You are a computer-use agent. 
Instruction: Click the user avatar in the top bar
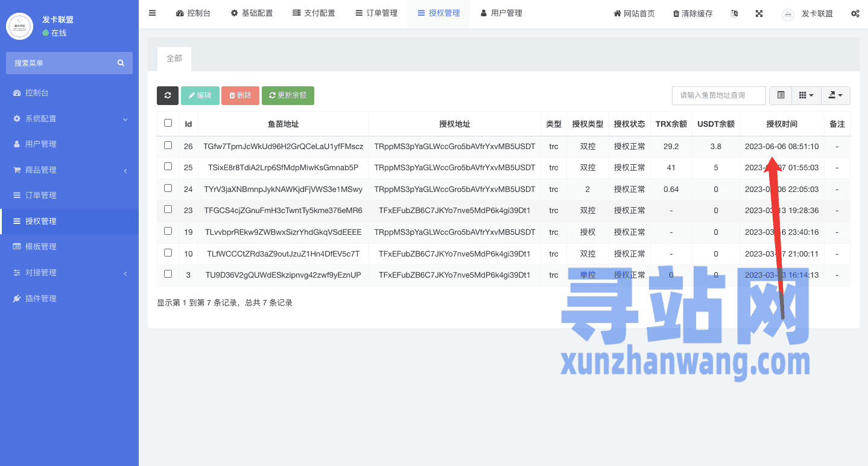point(788,14)
